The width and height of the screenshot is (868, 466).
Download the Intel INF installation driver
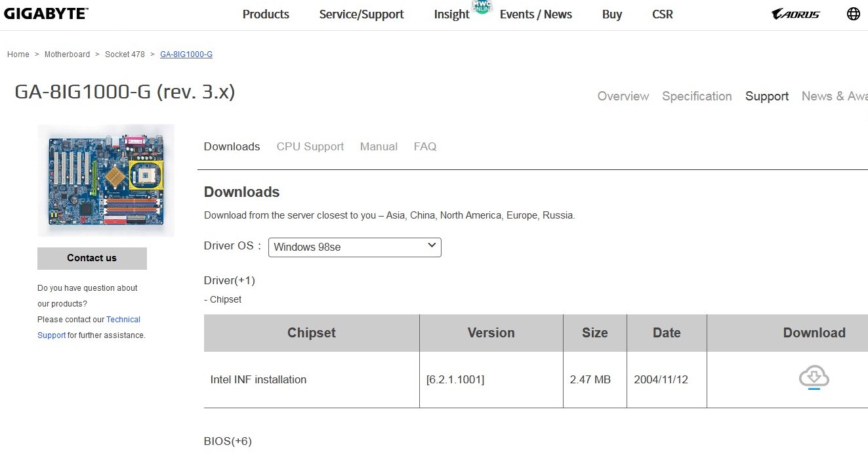coord(814,378)
